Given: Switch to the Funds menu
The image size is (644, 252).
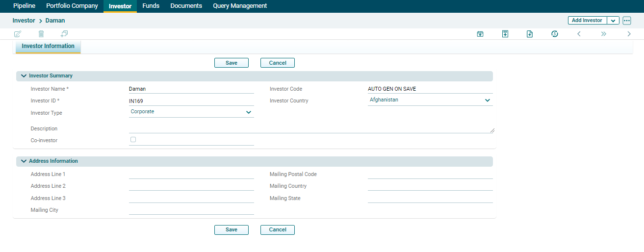Looking at the screenshot, I should click(151, 6).
